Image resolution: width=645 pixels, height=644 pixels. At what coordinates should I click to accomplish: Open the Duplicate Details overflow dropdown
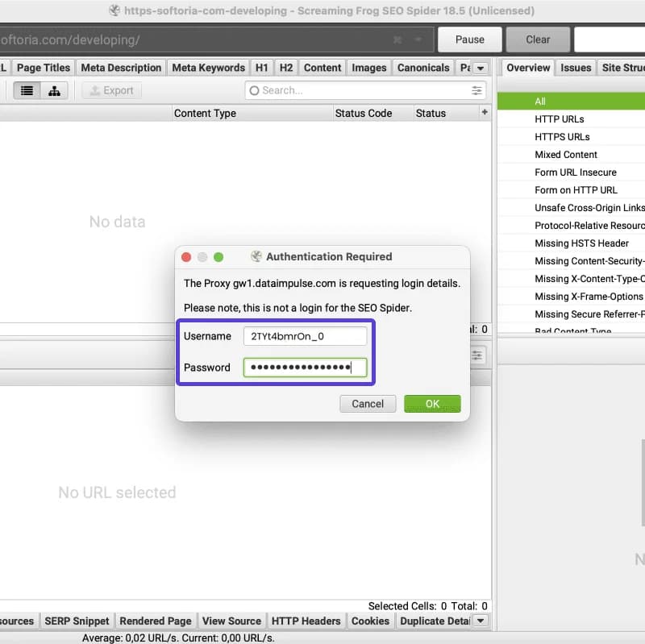(x=479, y=621)
